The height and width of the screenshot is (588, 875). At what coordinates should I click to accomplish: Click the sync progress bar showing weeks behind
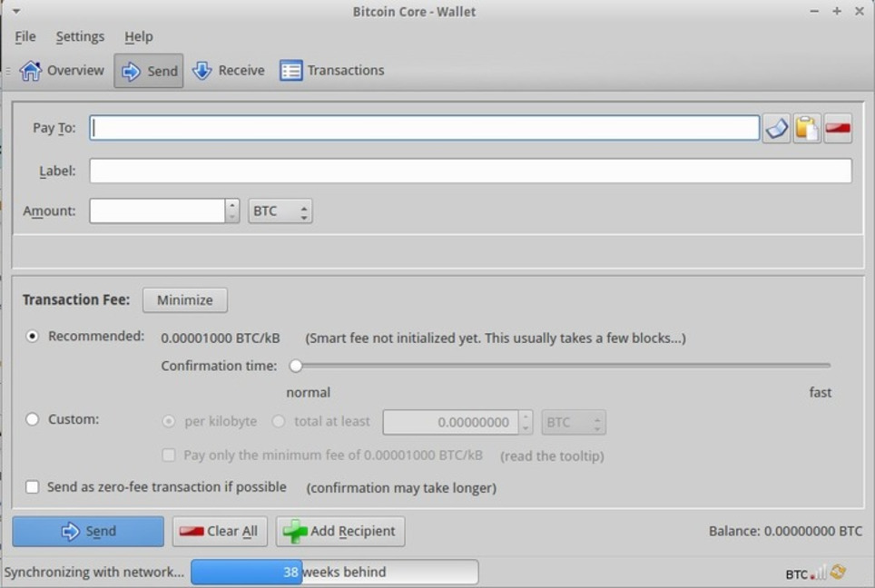point(334,573)
